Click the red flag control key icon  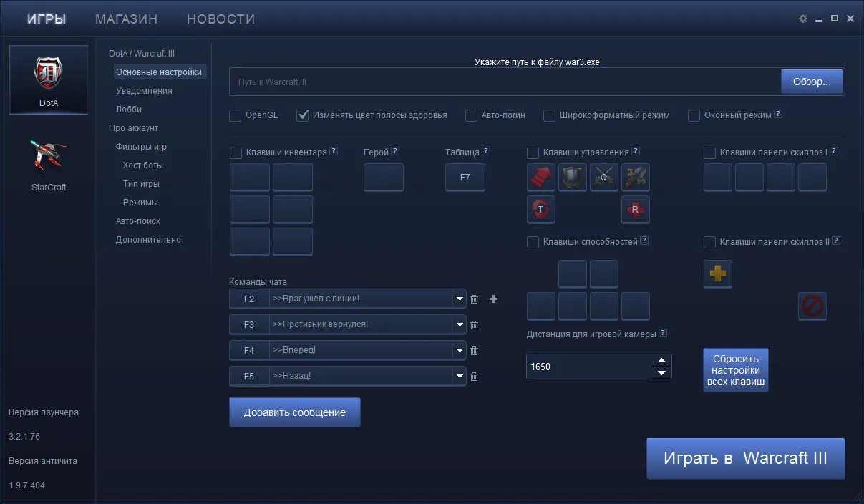(541, 177)
